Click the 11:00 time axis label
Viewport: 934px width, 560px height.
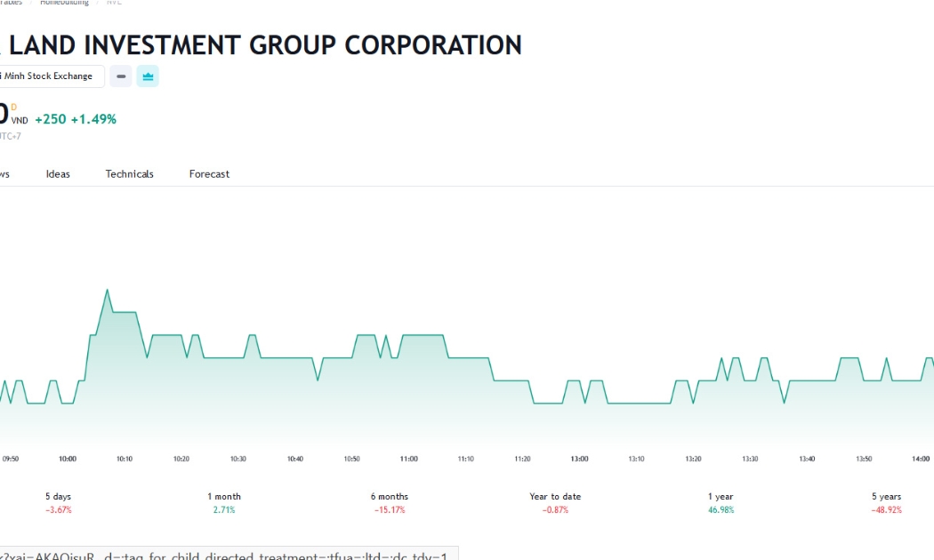pos(408,459)
